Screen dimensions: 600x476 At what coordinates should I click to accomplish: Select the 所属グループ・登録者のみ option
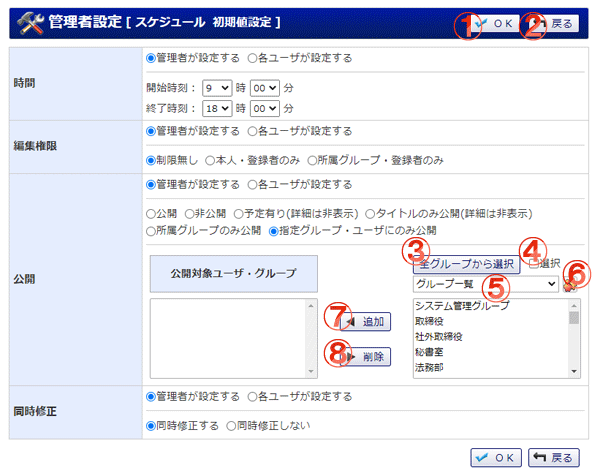pyautogui.click(x=312, y=160)
